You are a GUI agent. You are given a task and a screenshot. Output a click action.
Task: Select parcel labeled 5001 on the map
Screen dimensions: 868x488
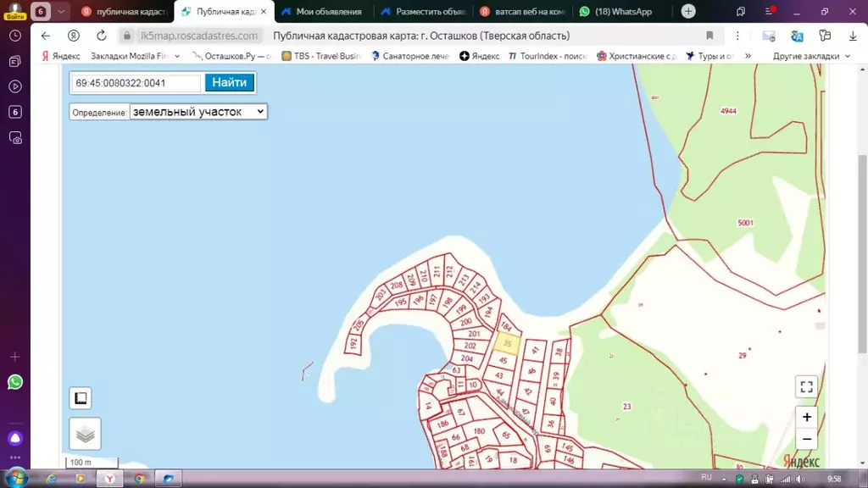(x=745, y=223)
